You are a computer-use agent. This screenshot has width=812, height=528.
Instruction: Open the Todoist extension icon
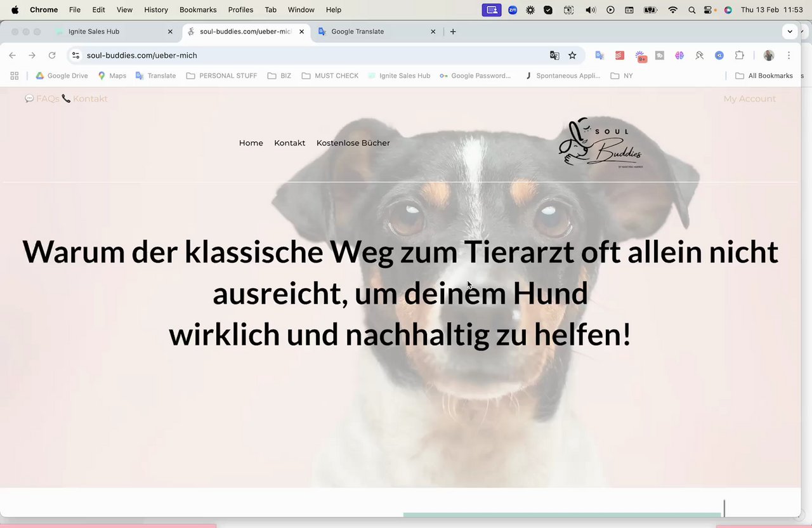point(620,55)
